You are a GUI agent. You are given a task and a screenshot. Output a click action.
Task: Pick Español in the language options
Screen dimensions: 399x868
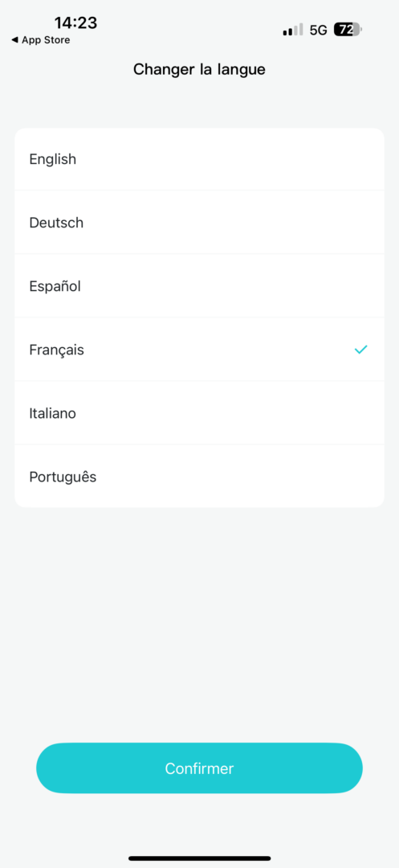[x=199, y=286]
